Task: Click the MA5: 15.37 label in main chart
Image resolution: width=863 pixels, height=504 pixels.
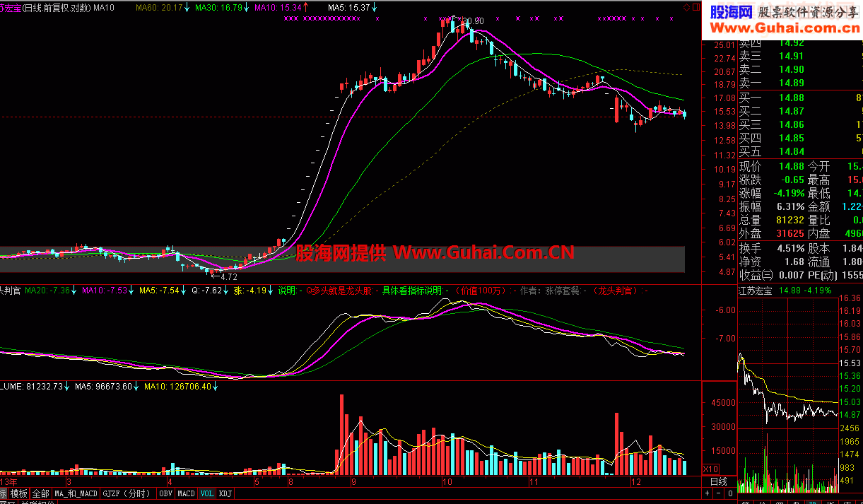Action: [x=353, y=7]
